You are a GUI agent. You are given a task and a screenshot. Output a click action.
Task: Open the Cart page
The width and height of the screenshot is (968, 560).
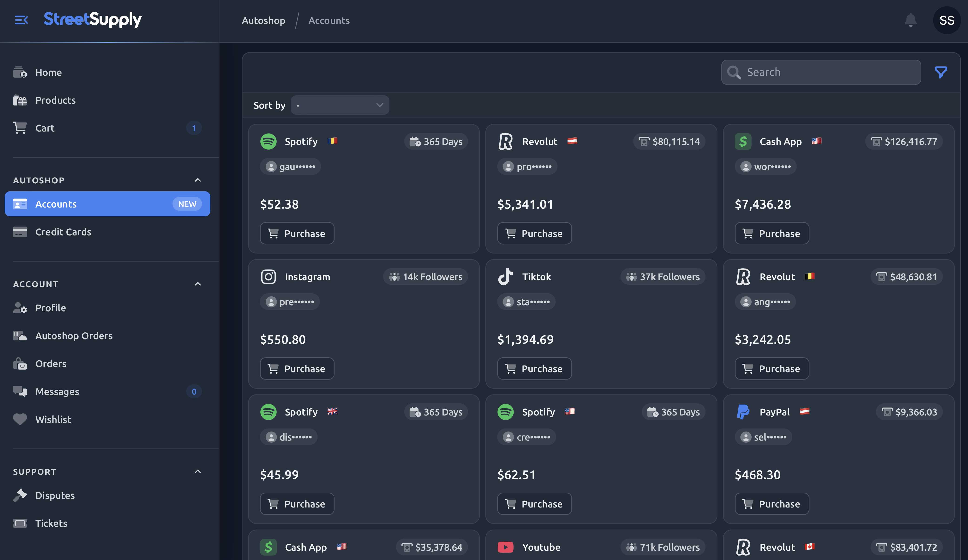point(108,128)
